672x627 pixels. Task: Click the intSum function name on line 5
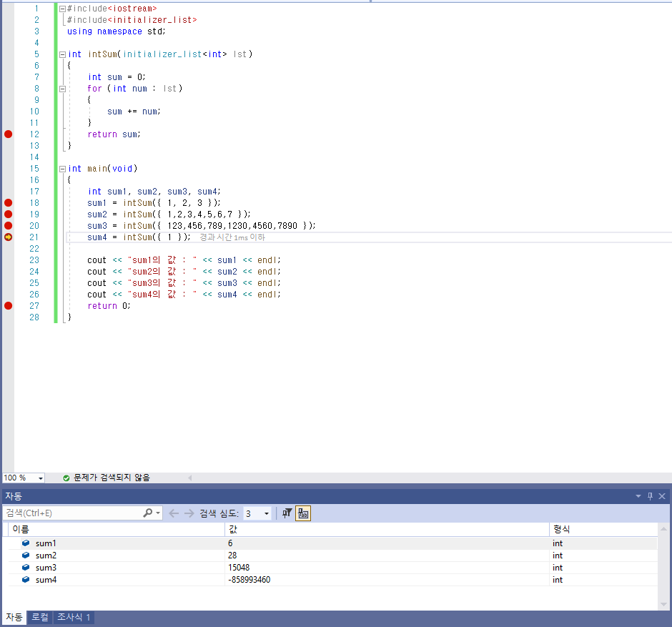coord(102,54)
